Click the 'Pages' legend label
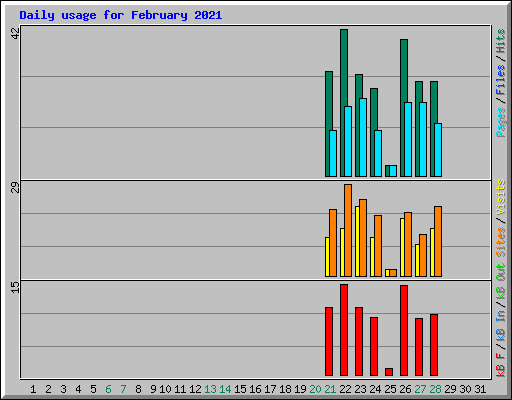512x400 pixels. (501, 122)
